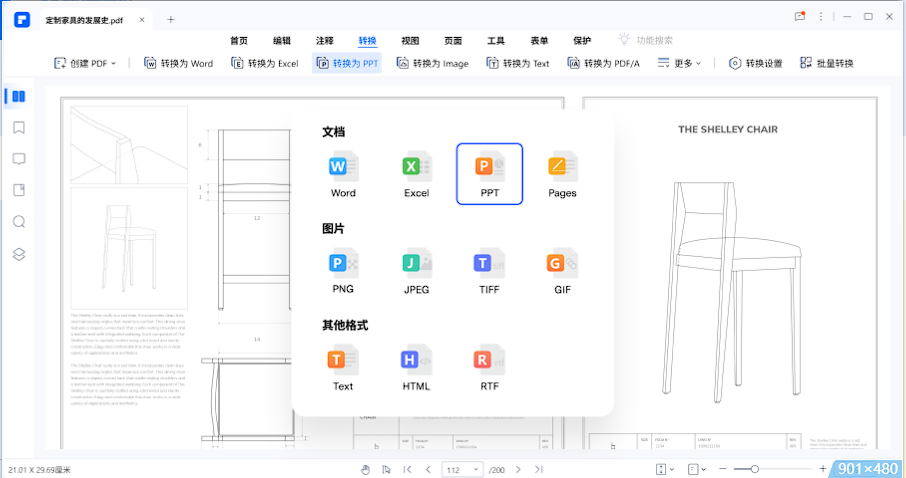Click the zoom slider handle
Viewport: 906px width, 478px height.
click(755, 469)
